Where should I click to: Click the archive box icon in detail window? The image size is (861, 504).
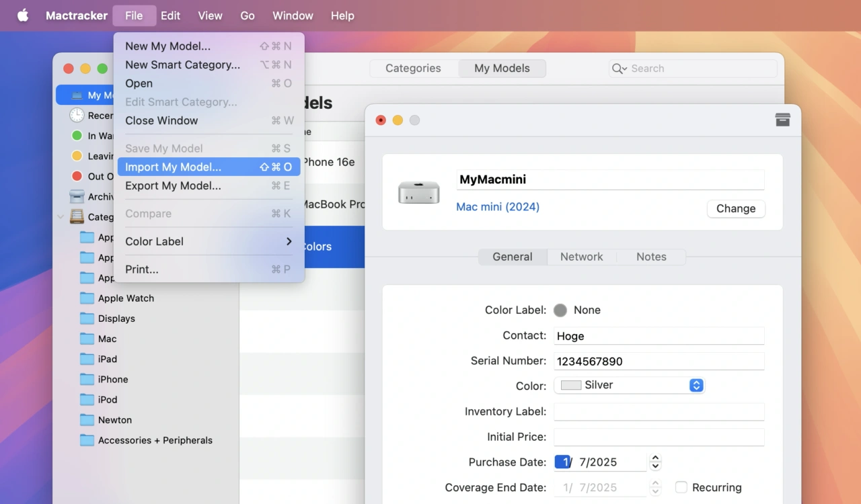(x=782, y=120)
